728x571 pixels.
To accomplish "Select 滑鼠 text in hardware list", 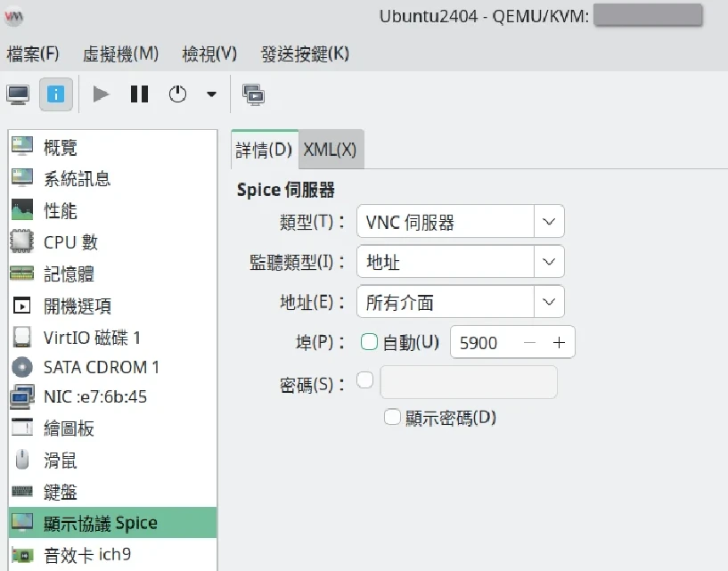I will tap(61, 460).
